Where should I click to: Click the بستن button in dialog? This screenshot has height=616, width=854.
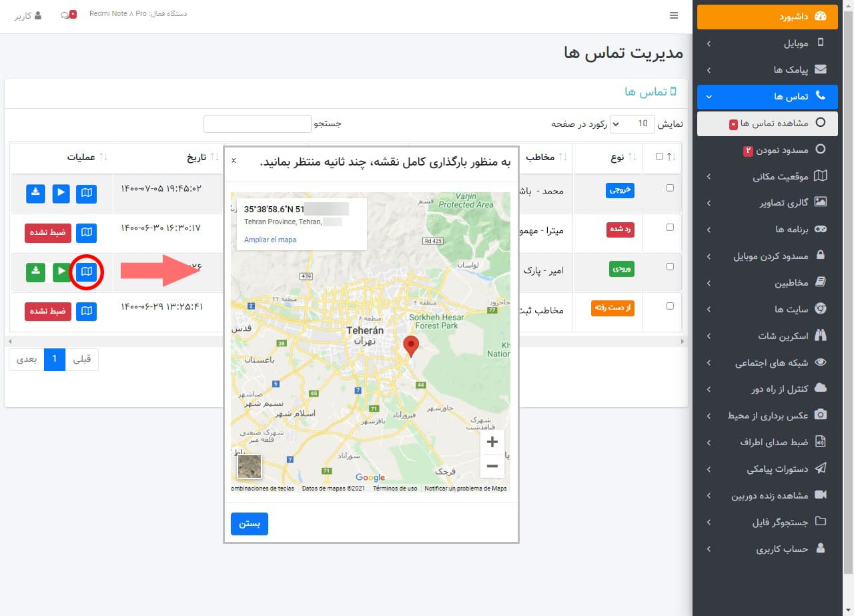[250, 524]
